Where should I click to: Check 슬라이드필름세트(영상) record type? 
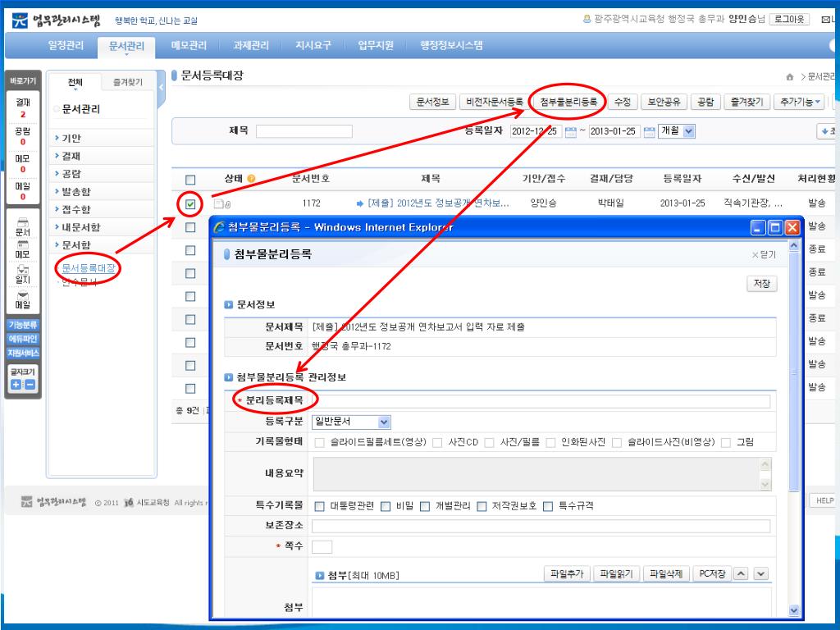[320, 442]
